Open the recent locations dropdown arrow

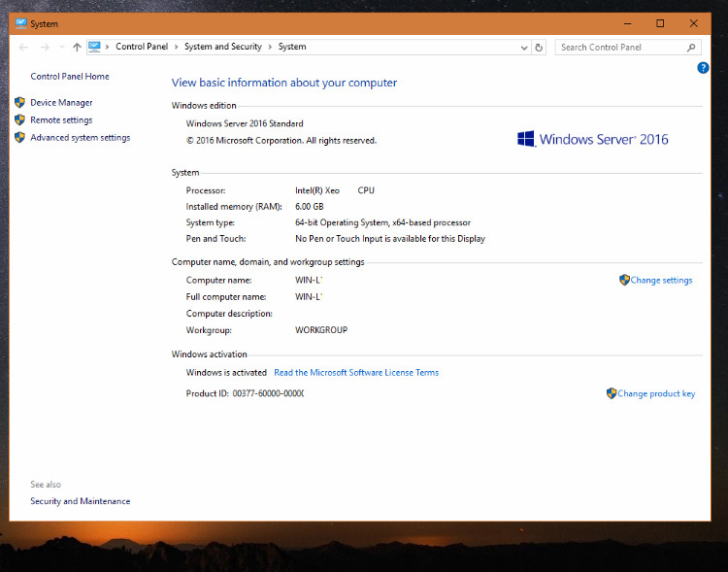click(62, 47)
